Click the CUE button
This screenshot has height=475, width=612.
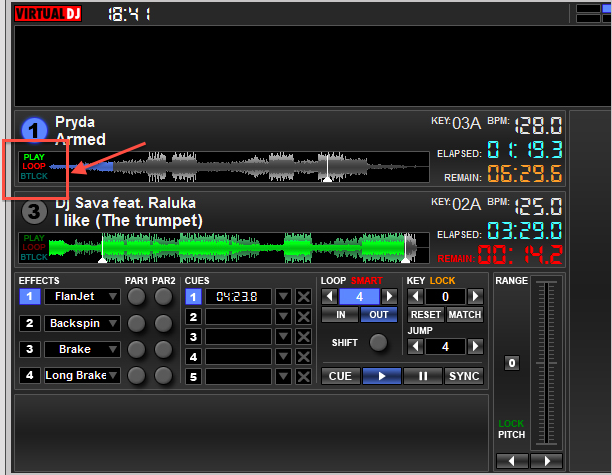click(x=340, y=376)
